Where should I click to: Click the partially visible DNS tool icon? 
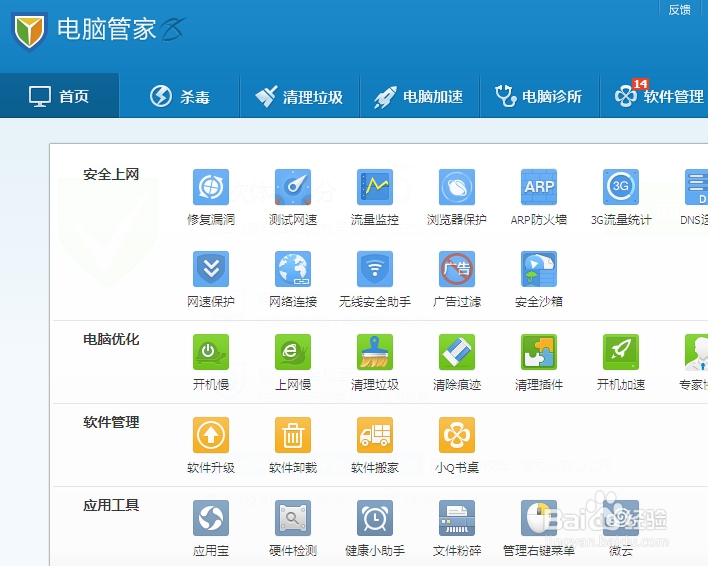(696, 187)
